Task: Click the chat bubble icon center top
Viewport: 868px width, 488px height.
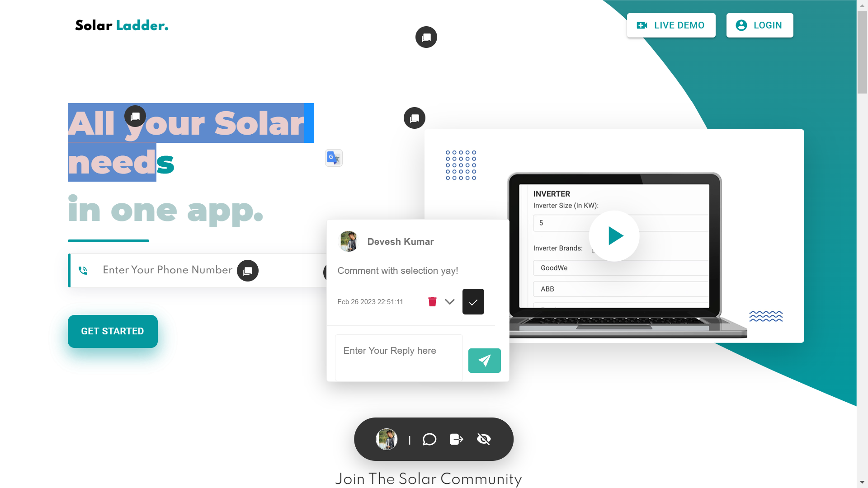Action: click(x=426, y=37)
